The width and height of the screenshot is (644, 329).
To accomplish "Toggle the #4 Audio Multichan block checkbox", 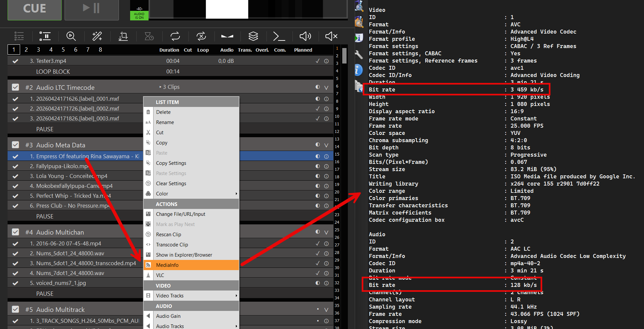I will (x=15, y=232).
